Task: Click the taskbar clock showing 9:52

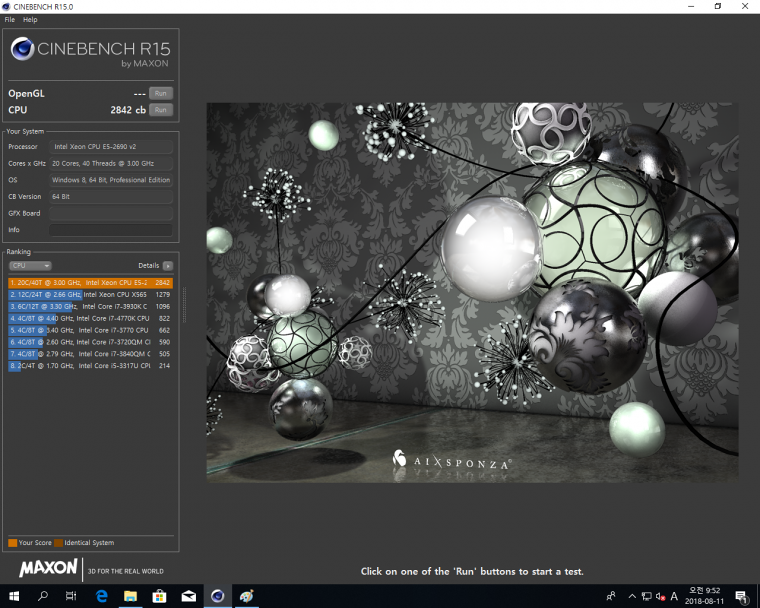Action: [704, 596]
